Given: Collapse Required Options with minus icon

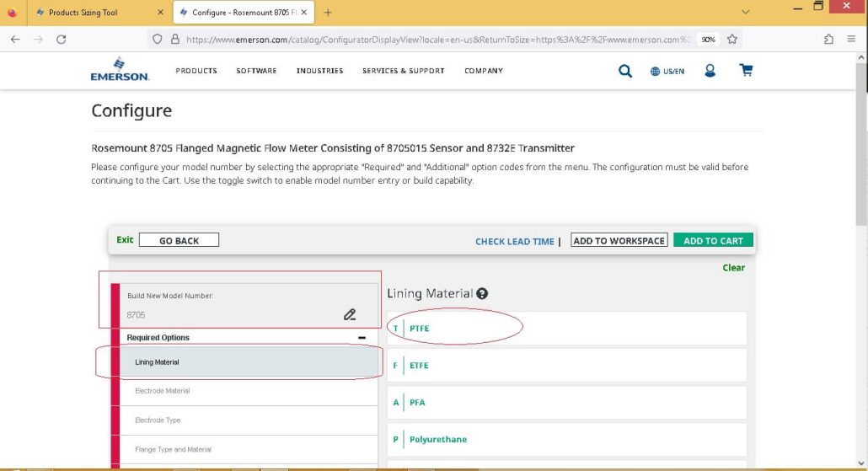Looking at the screenshot, I should (362, 338).
